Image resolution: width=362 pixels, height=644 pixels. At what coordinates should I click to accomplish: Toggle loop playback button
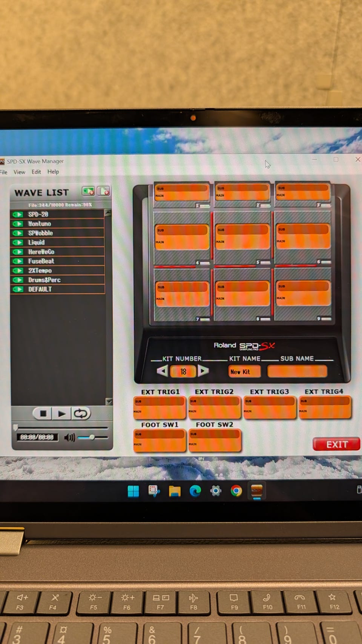81,414
